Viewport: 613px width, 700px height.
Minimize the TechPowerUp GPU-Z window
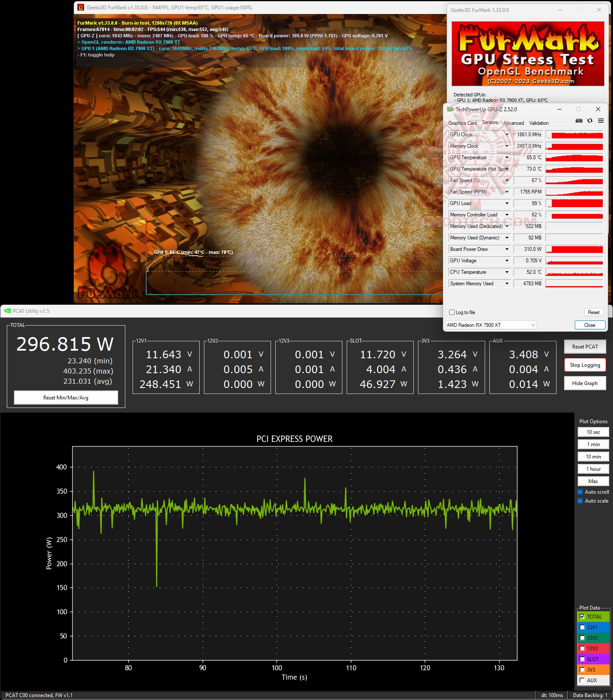(559, 109)
